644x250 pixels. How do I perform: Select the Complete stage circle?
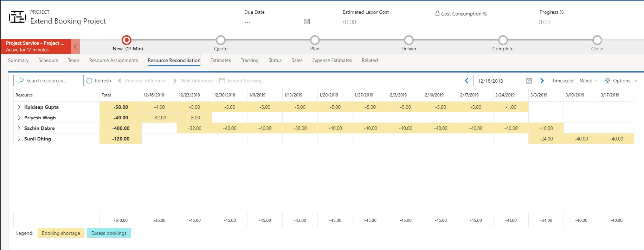click(x=503, y=40)
